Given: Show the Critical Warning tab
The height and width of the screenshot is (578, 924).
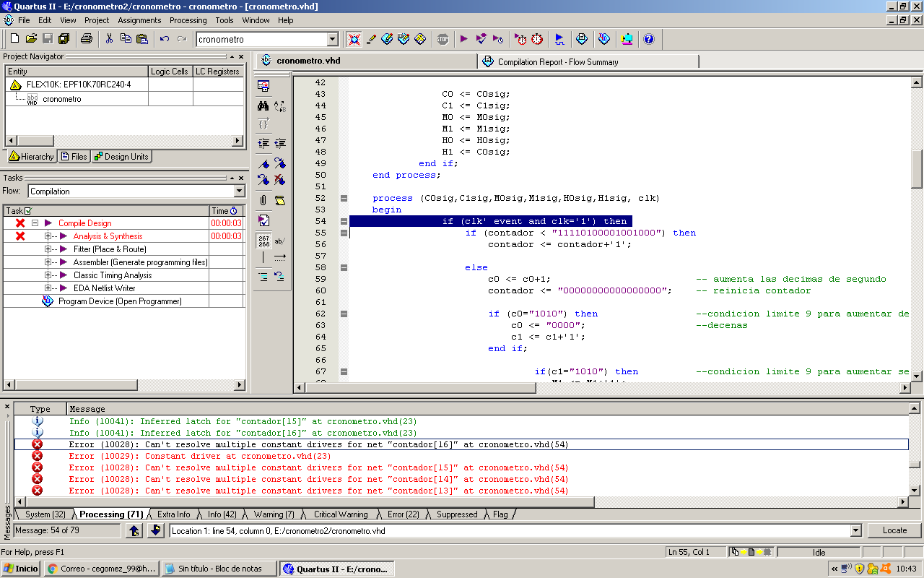Looking at the screenshot, I should point(341,514).
